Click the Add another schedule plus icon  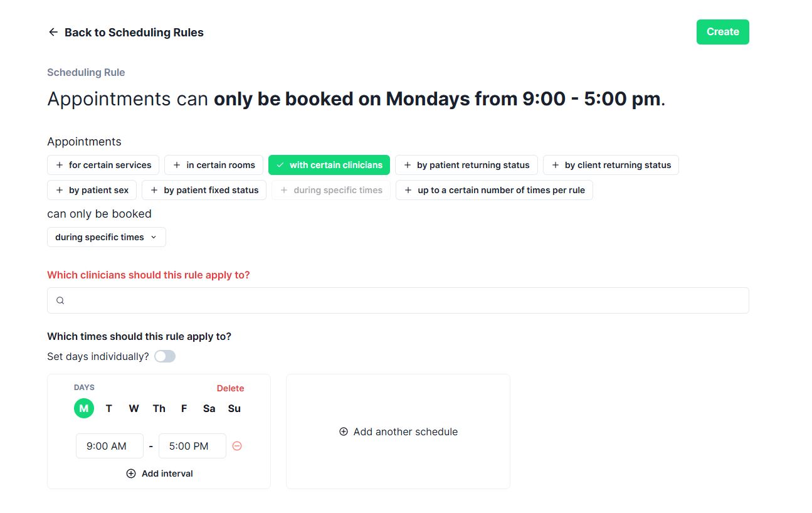[344, 431]
